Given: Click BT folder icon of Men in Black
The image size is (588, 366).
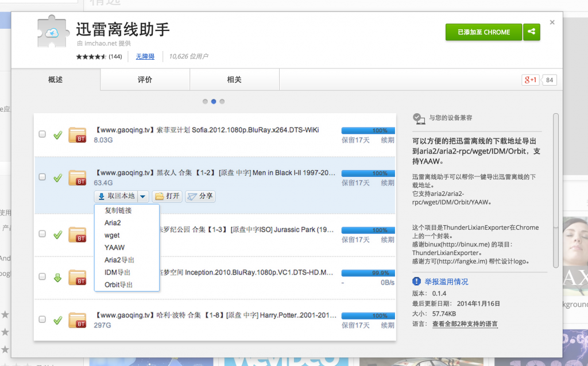Looking at the screenshot, I should [78, 178].
